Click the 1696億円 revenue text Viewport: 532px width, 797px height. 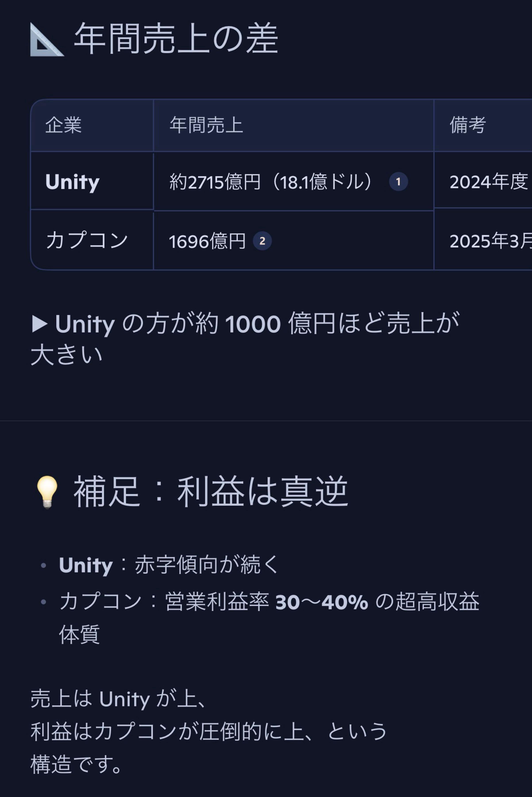tap(207, 241)
